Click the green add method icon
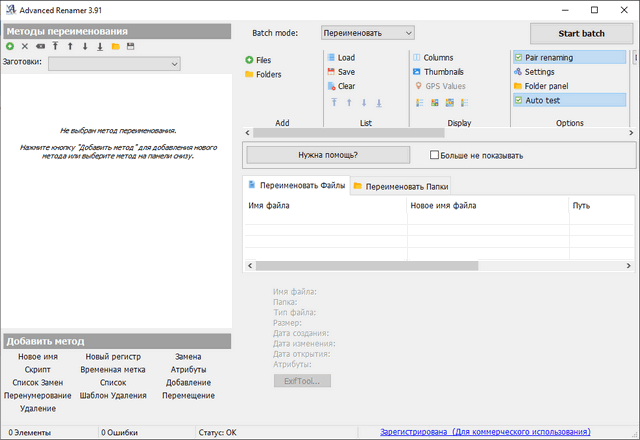Screen dimensions: 640x440 point(10,47)
